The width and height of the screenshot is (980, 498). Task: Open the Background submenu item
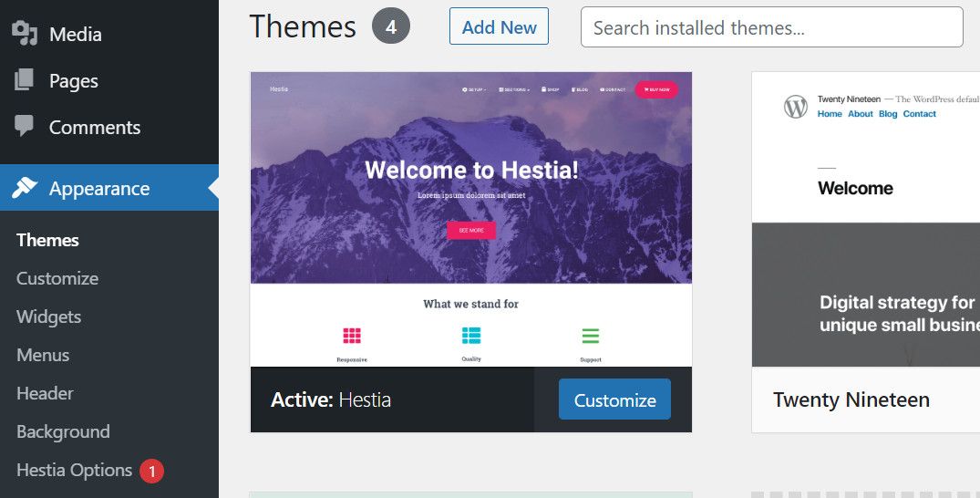[63, 431]
